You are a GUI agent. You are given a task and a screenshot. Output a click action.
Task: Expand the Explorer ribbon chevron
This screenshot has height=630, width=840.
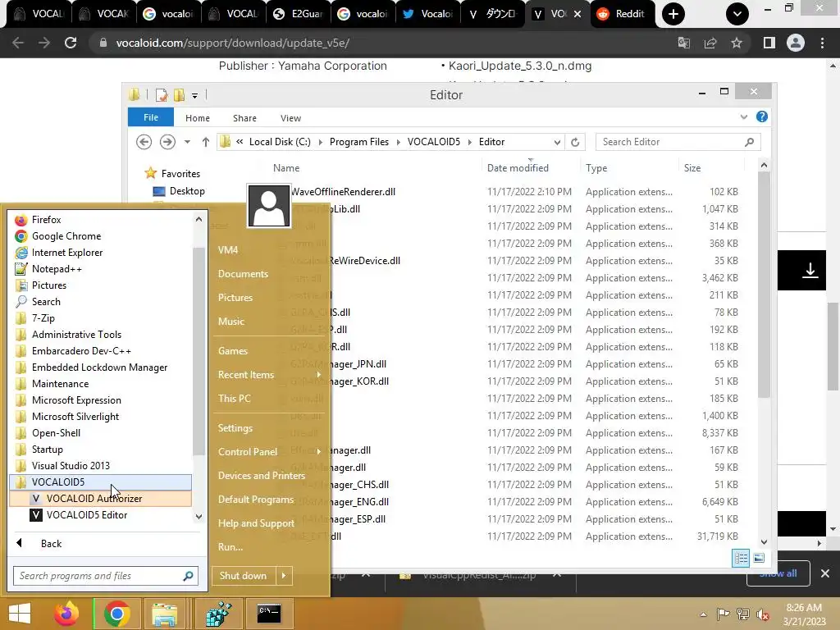click(x=743, y=116)
